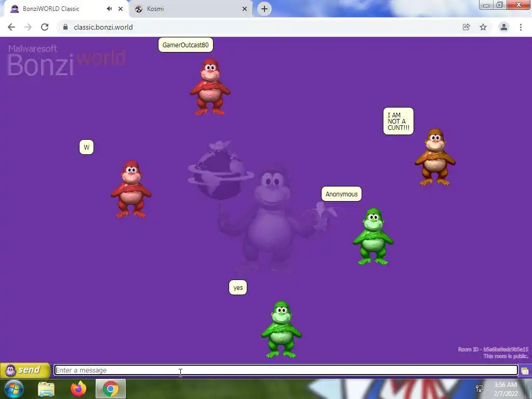The image size is (532, 399).
Task: Select the GamerOutcast80 red Bonzi character
Action: click(x=210, y=87)
